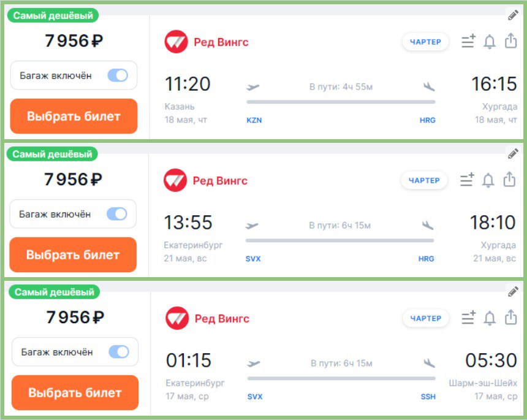
Task: Click pencil edit icon on third card
Action: (x=513, y=292)
